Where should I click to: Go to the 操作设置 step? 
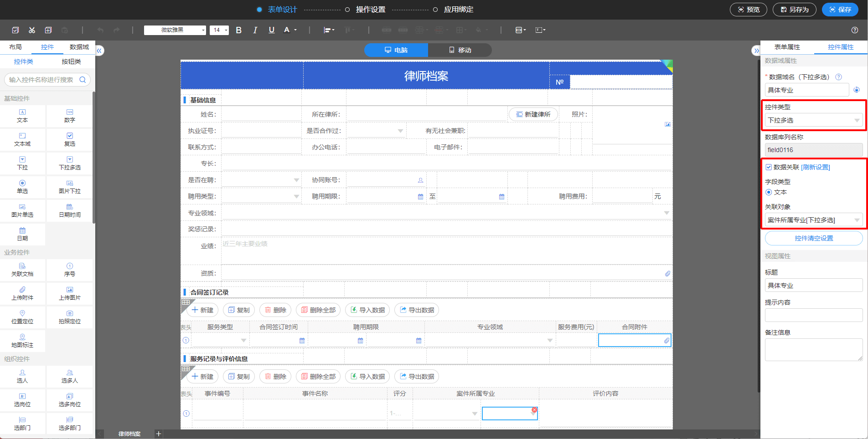365,10
